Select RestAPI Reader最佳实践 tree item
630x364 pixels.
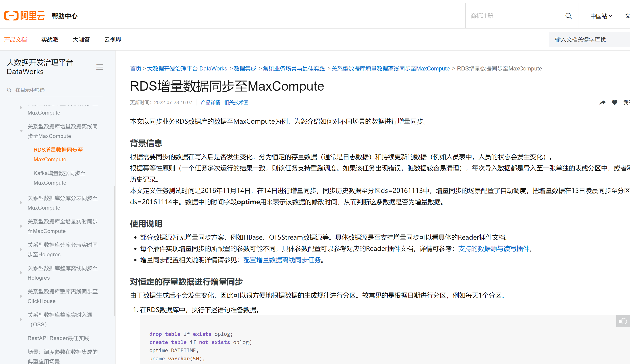(58, 338)
